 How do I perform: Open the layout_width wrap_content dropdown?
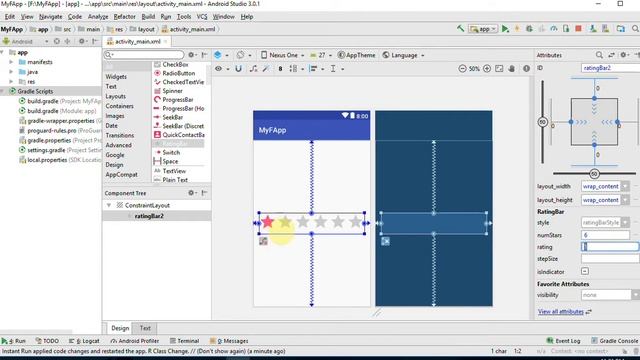pos(625,187)
